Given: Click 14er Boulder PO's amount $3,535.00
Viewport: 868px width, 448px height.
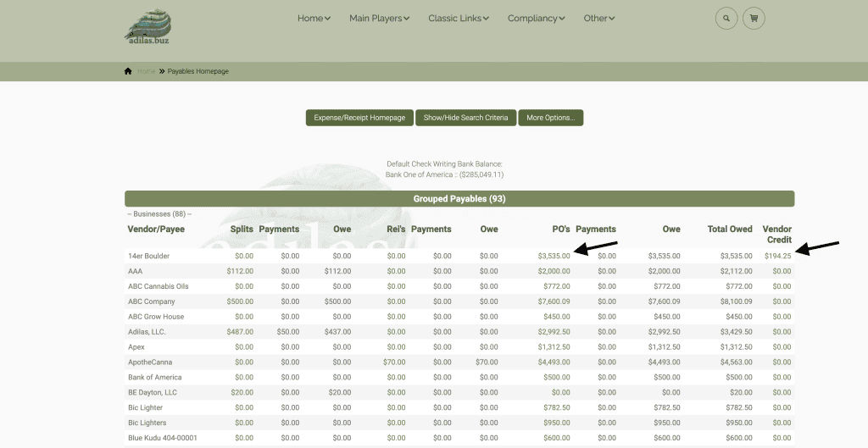Looking at the screenshot, I should (554, 256).
